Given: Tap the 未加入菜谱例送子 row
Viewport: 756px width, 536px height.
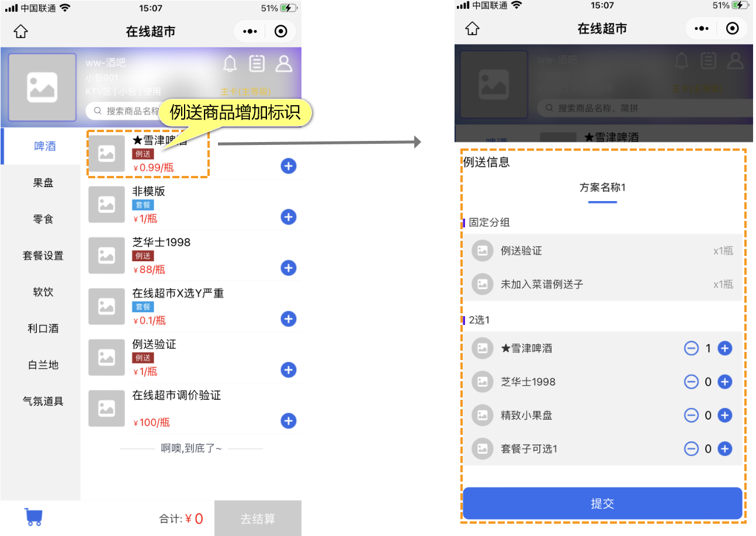Looking at the screenshot, I should 602,284.
